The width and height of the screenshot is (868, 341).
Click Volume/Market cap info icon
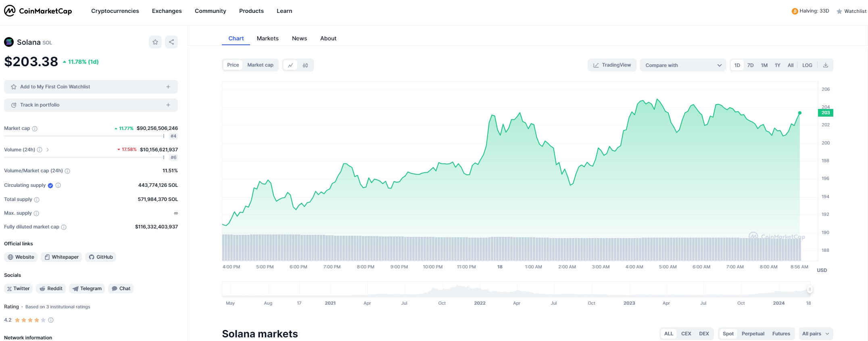point(67,171)
